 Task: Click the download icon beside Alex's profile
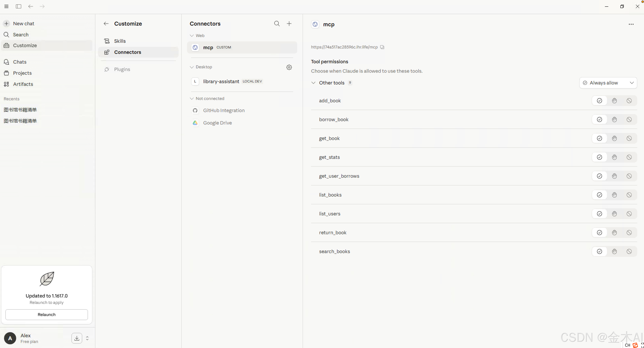tap(77, 338)
